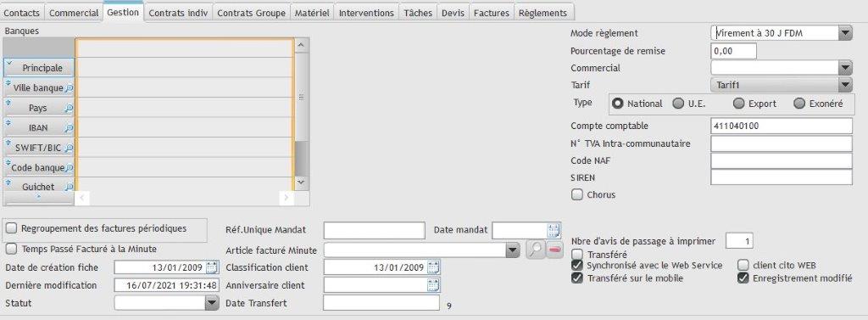868x320 pixels.
Task: Click the magnifier icon next to Ville banque
Action: coord(70,87)
